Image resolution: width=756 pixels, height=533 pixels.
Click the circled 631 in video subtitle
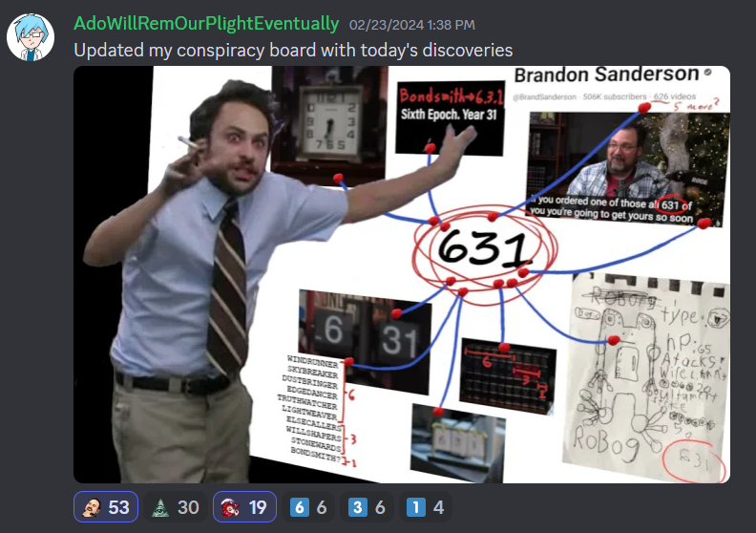coord(673,205)
